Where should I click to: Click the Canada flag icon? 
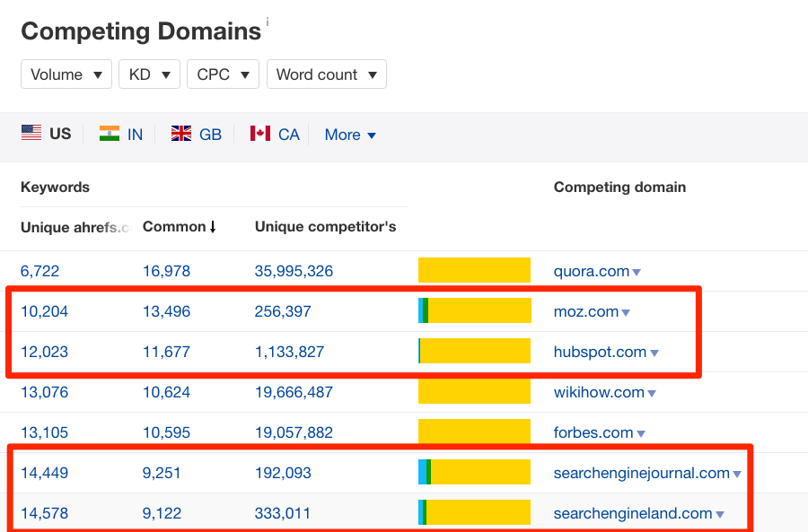tap(260, 134)
